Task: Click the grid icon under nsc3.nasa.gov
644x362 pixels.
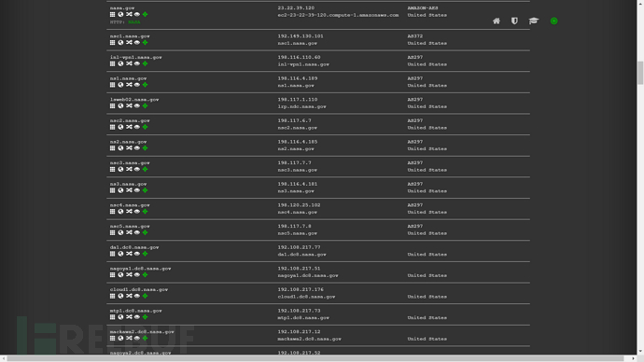Action: tap(113, 170)
